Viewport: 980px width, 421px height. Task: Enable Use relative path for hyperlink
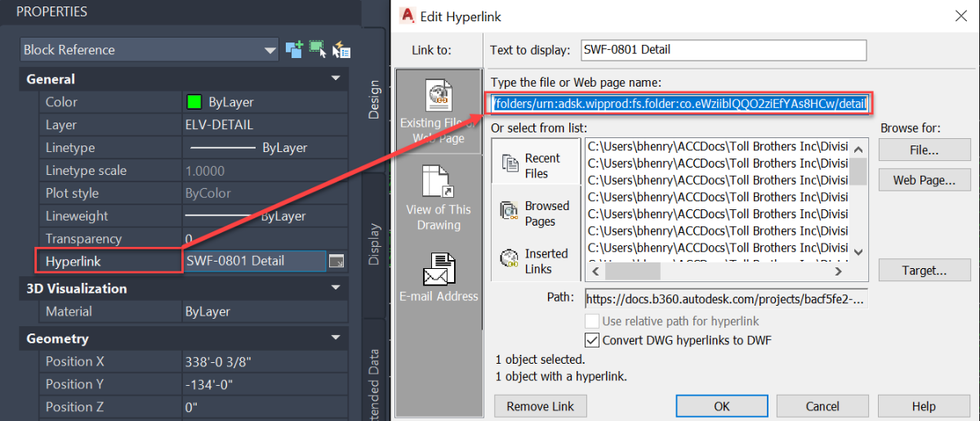click(593, 321)
